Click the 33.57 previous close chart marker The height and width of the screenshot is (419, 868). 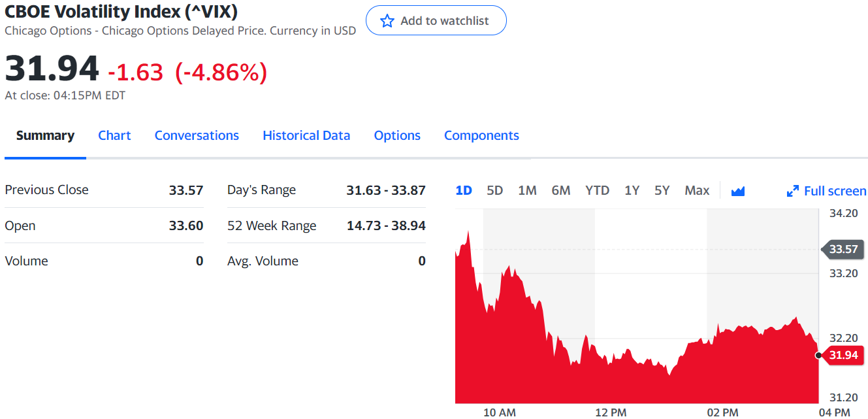tap(843, 249)
